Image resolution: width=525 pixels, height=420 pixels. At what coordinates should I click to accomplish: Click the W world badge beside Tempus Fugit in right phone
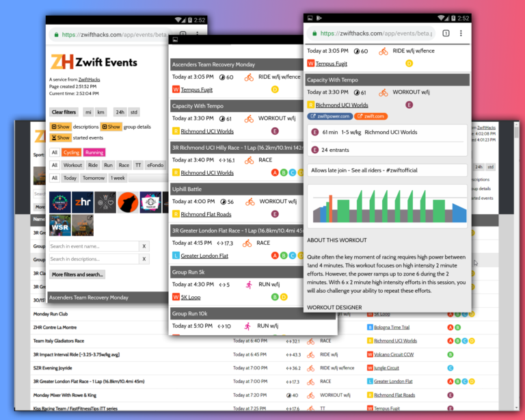pyautogui.click(x=311, y=64)
